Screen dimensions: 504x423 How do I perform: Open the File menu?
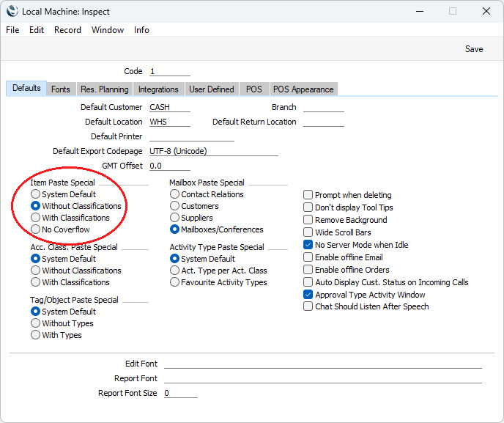click(x=12, y=30)
